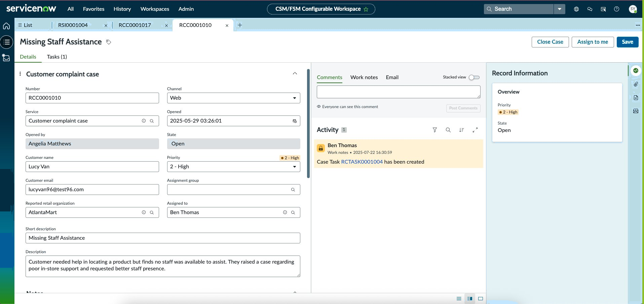Click the Assignment group lookup magnifier
The image size is (644, 304).
pyautogui.click(x=293, y=190)
